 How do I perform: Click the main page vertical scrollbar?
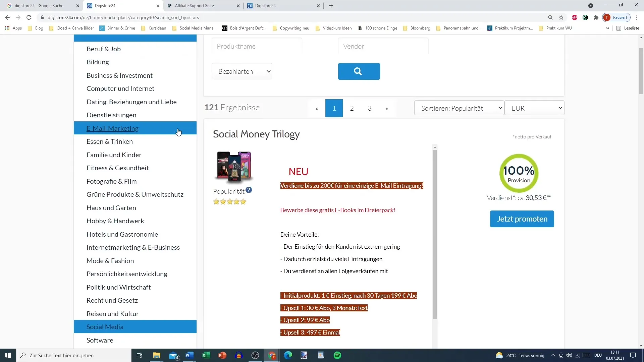641,71
